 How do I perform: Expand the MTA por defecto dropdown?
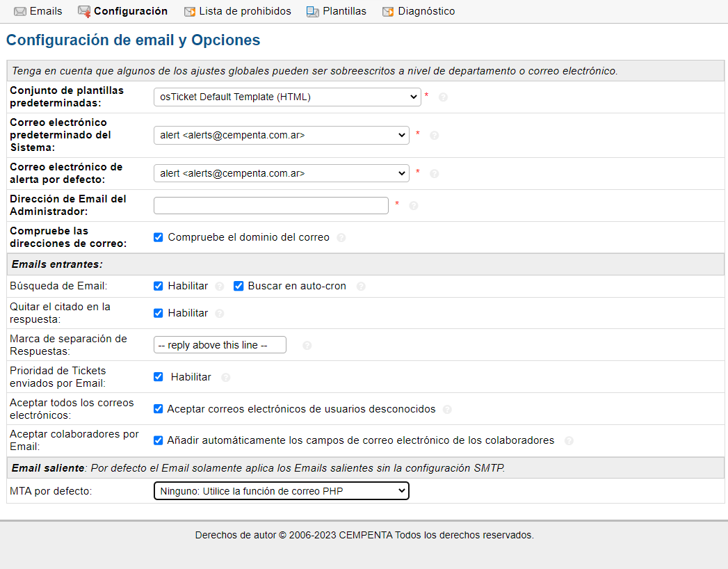(x=281, y=491)
